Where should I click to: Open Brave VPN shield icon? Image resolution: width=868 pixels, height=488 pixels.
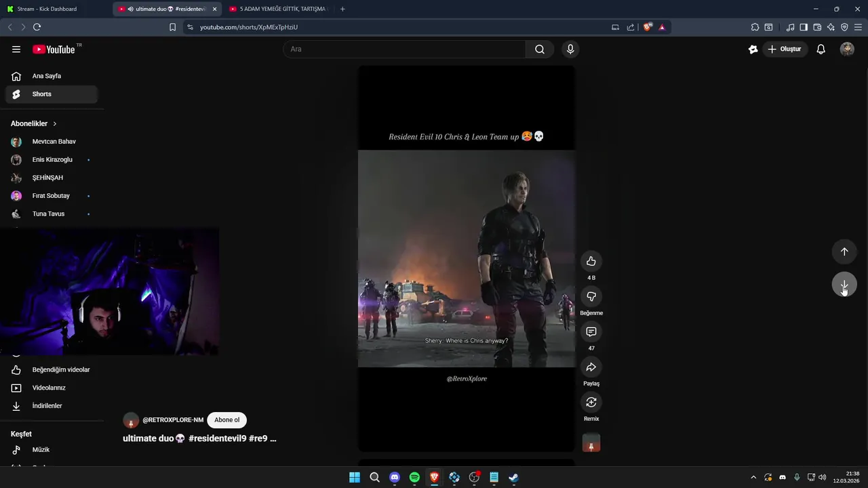[844, 27]
